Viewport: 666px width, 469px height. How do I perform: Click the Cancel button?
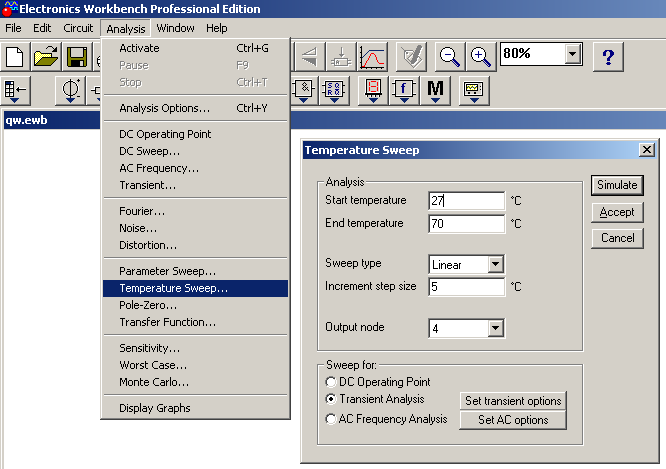click(x=617, y=238)
